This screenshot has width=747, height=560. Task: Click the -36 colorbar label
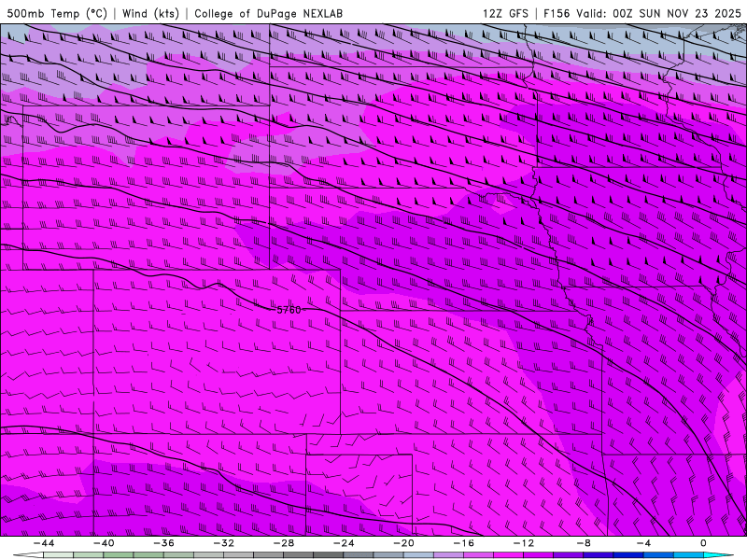(164, 543)
